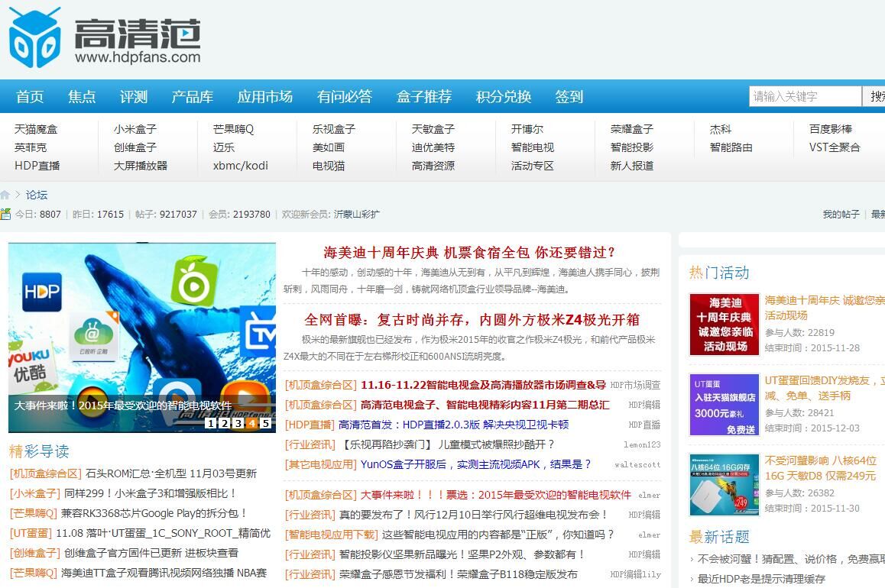This screenshot has width=885, height=588.
Task: Open the 天敏盒子 category link
Action: tap(433, 129)
